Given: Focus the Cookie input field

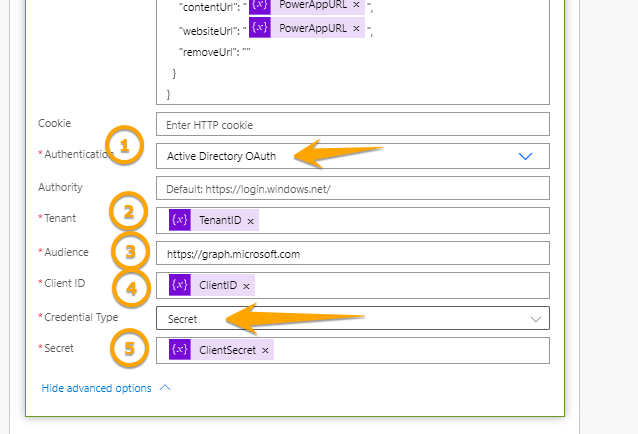Looking at the screenshot, I should [352, 124].
